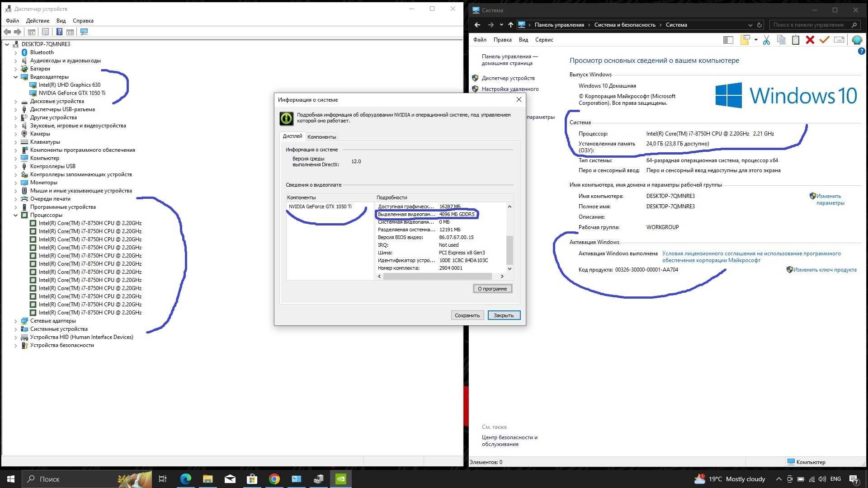
Task: Click the volume speaker icon in system tray
Action: 822,479
